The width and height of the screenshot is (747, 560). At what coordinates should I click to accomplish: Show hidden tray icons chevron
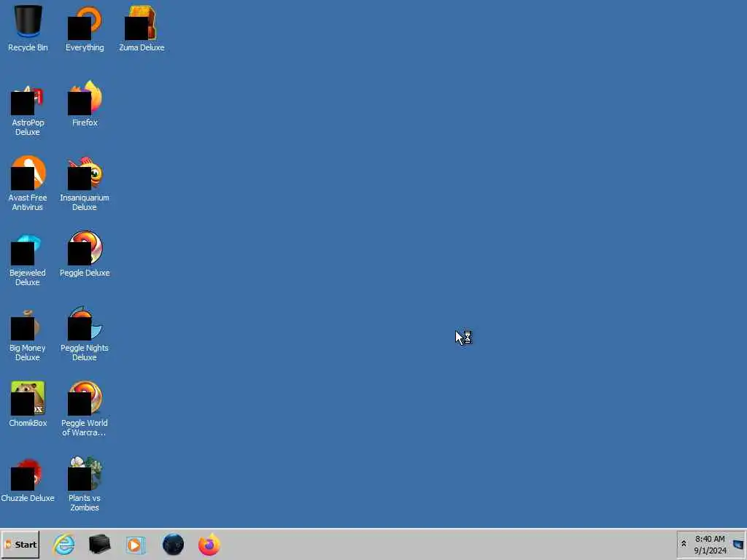pyautogui.click(x=684, y=544)
